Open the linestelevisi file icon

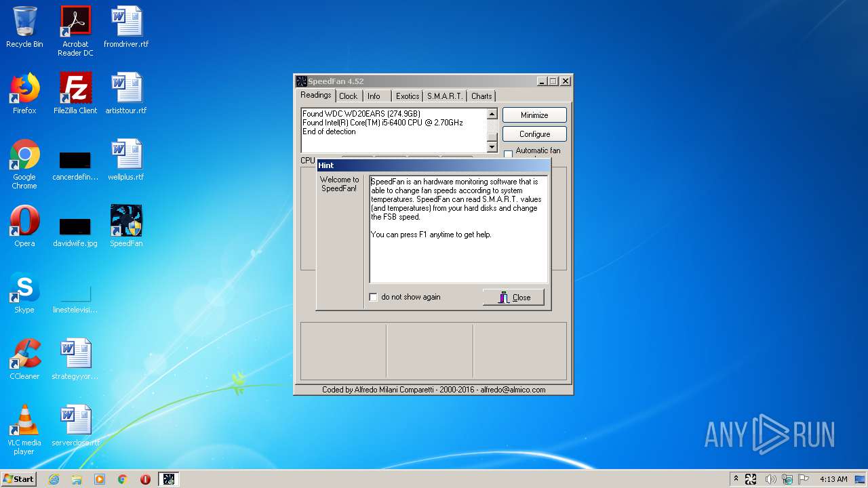[x=75, y=298]
